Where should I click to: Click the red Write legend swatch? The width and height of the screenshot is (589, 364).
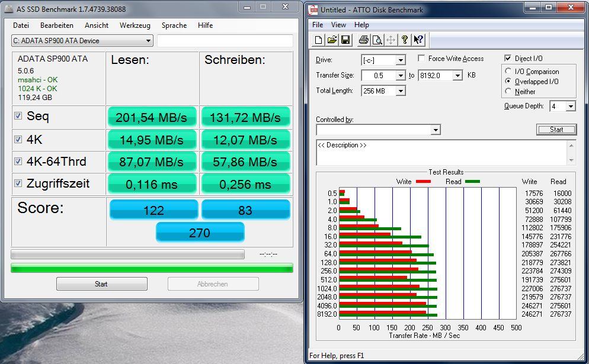(423, 182)
